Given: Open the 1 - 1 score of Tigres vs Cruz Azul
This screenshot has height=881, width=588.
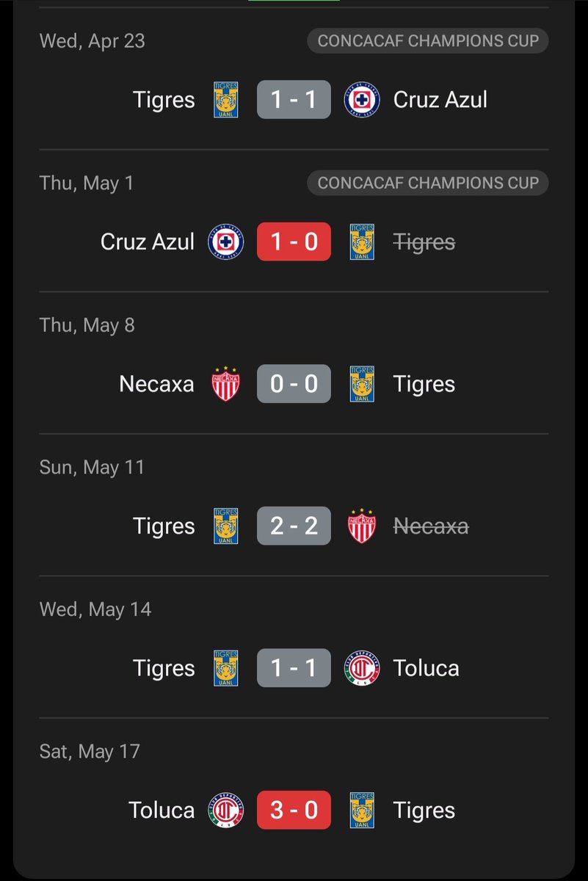Looking at the screenshot, I should click(x=294, y=100).
